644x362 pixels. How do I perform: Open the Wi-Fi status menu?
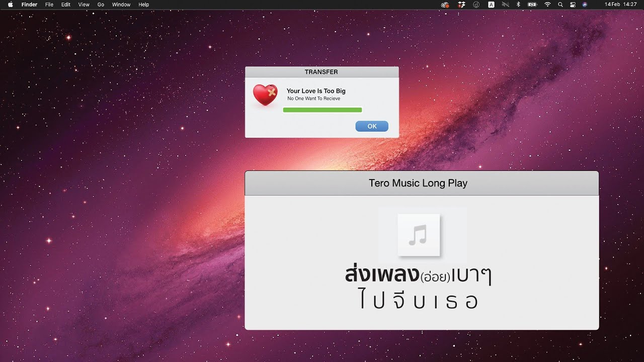point(547,5)
